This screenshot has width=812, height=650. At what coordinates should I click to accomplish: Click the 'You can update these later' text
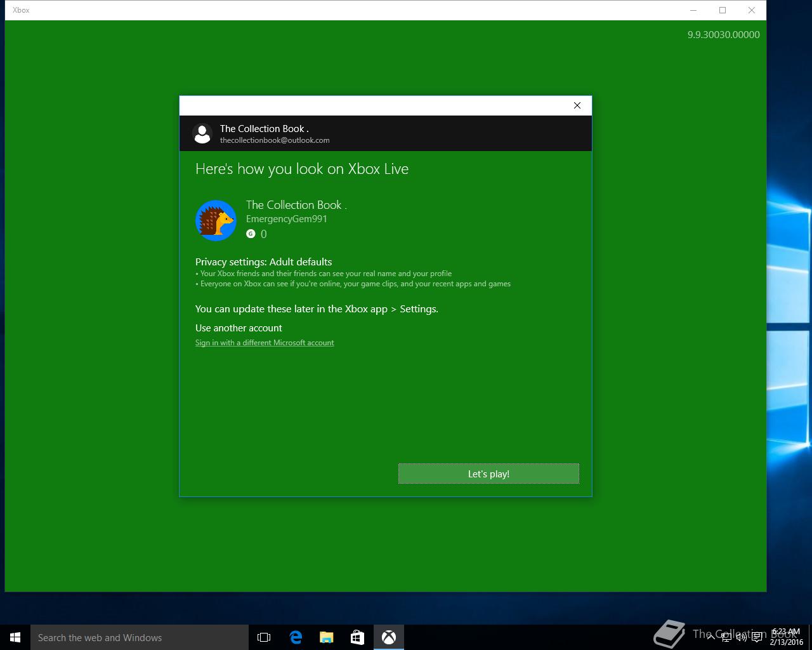tap(317, 309)
